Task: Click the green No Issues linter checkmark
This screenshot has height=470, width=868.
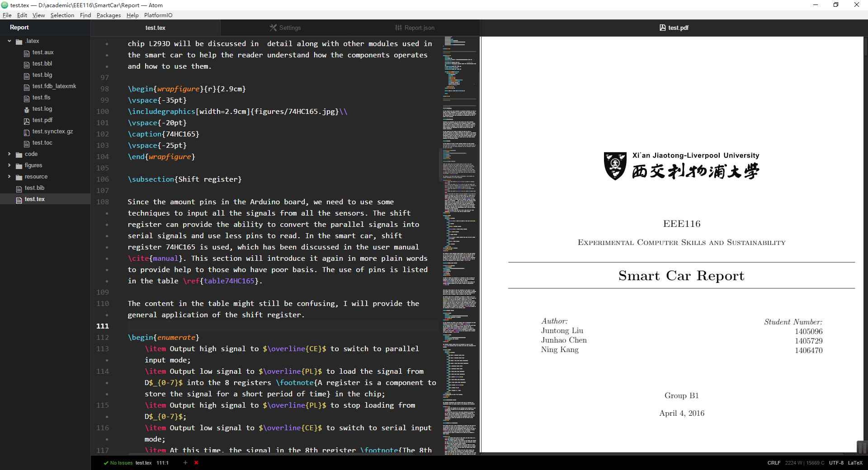Action: pos(106,463)
